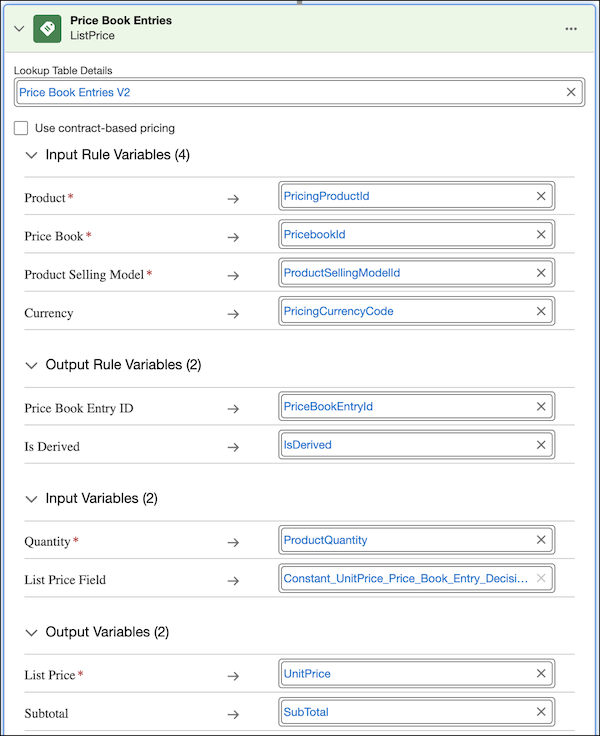Click the PricingCurrencyCode field
Image resolution: width=600 pixels, height=736 pixels.
[x=416, y=311]
